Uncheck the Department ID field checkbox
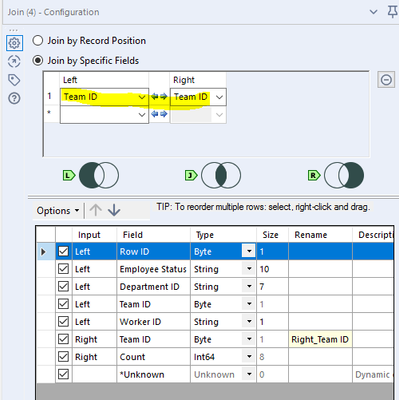Viewport: 399px width, 400px height. 63,286
